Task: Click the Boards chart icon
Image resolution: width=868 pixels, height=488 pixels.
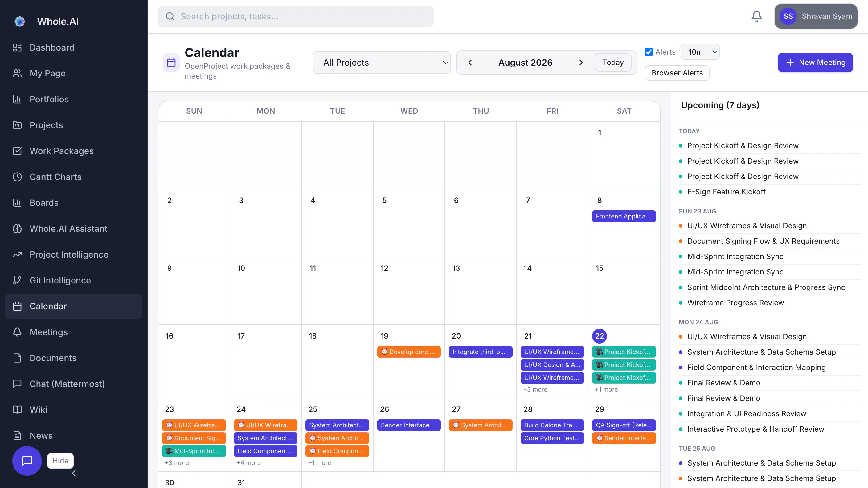Action: click(x=17, y=203)
